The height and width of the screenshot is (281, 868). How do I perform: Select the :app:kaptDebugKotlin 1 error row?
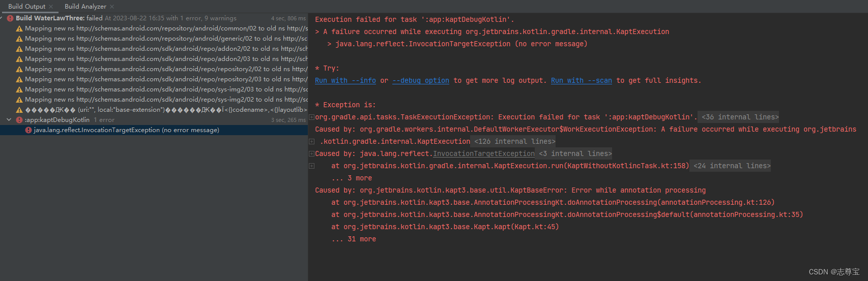point(154,120)
